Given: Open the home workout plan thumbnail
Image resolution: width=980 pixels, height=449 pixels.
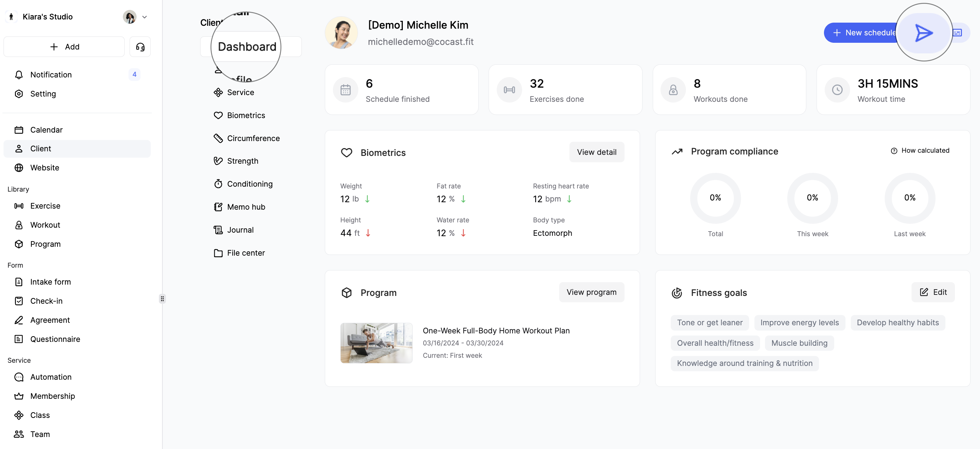Looking at the screenshot, I should pyautogui.click(x=376, y=343).
